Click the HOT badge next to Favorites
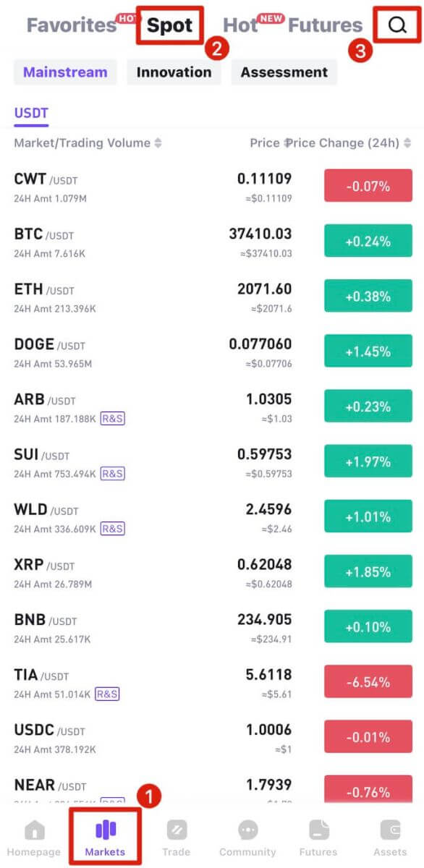The width and height of the screenshot is (424, 868). coord(127,19)
